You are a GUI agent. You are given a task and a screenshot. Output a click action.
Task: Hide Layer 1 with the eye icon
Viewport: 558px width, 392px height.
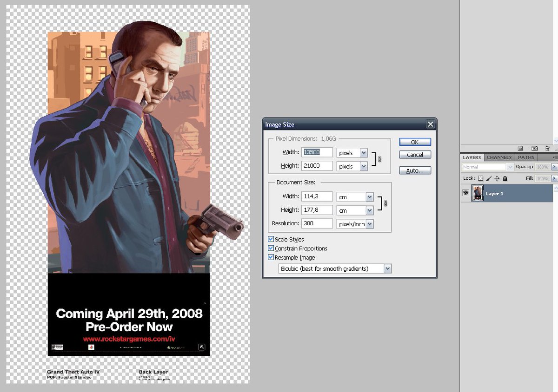click(x=465, y=193)
